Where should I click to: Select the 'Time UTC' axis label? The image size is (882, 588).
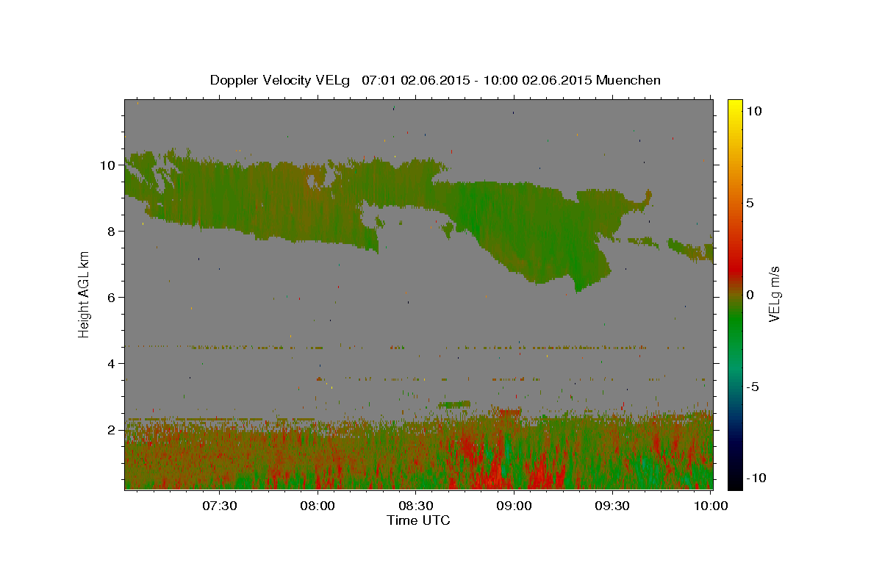coord(418,520)
